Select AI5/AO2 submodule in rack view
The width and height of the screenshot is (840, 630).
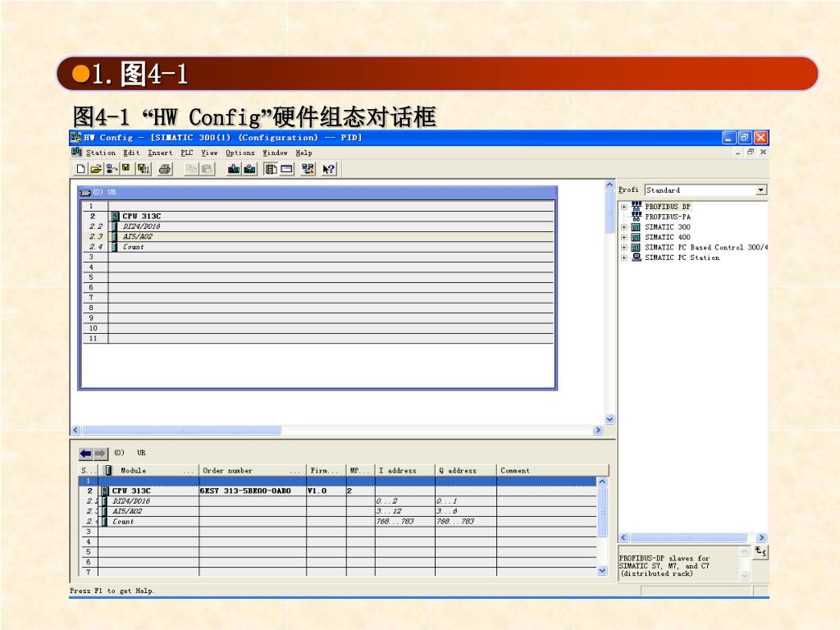(x=138, y=236)
